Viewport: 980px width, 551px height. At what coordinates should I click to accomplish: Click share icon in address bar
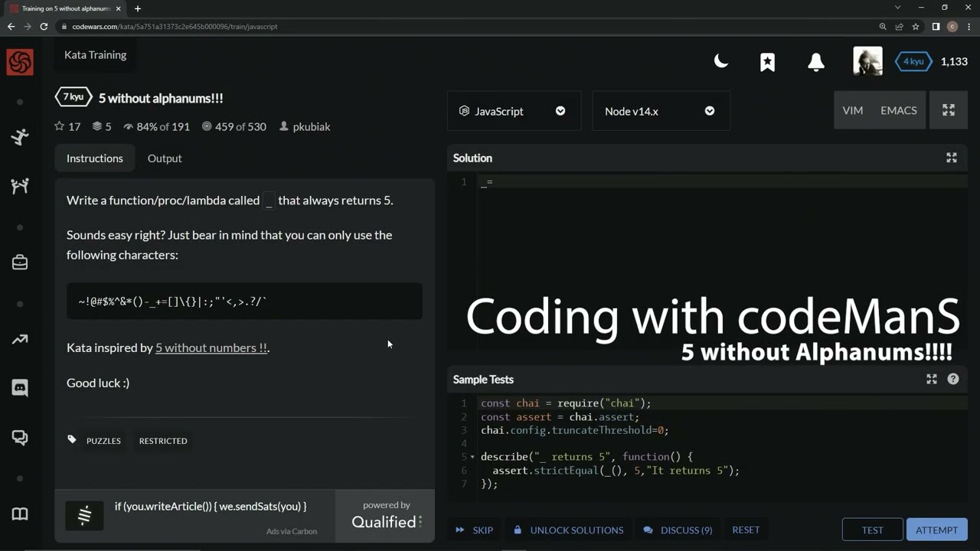tap(900, 26)
